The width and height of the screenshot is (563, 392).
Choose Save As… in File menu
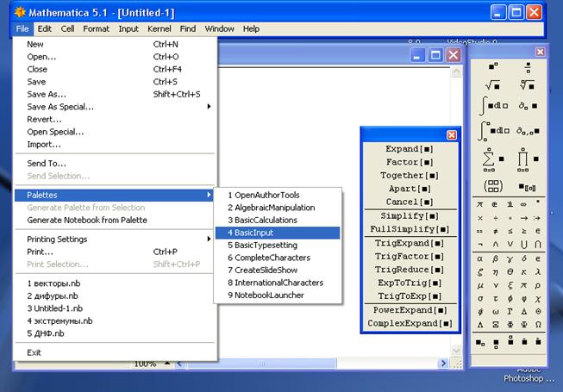[x=115, y=94]
